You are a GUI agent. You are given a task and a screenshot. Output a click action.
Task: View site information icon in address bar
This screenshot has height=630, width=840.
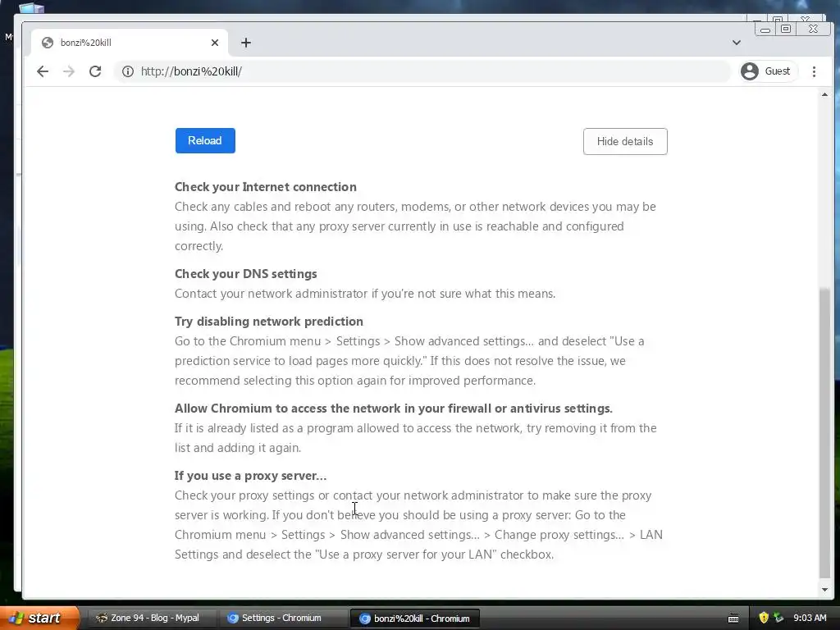point(127,71)
